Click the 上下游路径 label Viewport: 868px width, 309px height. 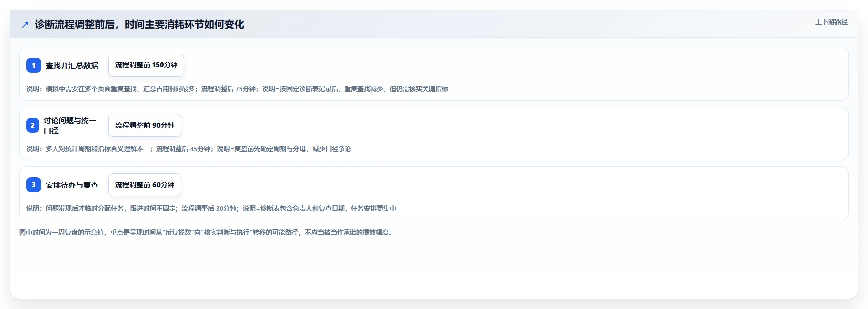coord(831,22)
